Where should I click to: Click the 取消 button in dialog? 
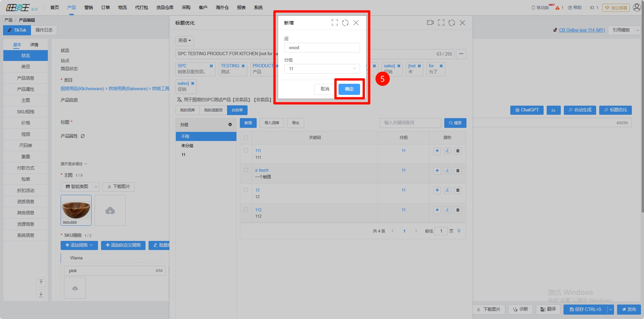click(x=325, y=89)
